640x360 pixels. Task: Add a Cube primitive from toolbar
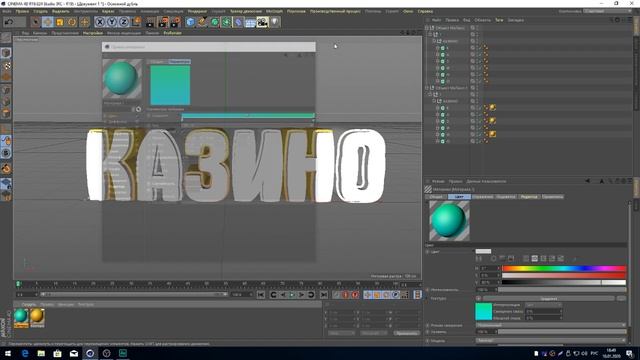(191, 22)
